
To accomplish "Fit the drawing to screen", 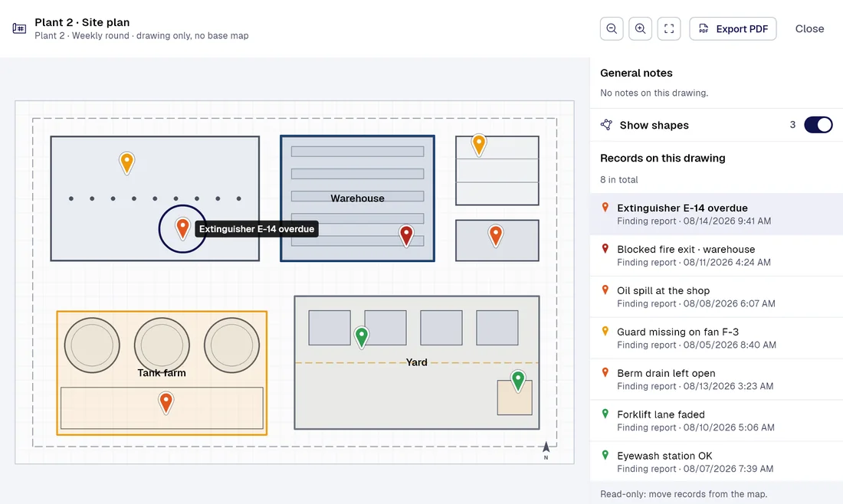I will [669, 28].
